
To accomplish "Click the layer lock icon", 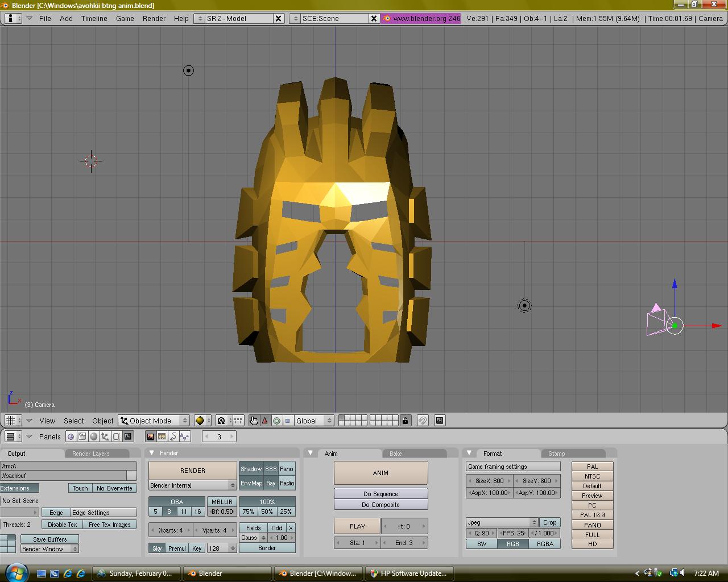I will (405, 421).
